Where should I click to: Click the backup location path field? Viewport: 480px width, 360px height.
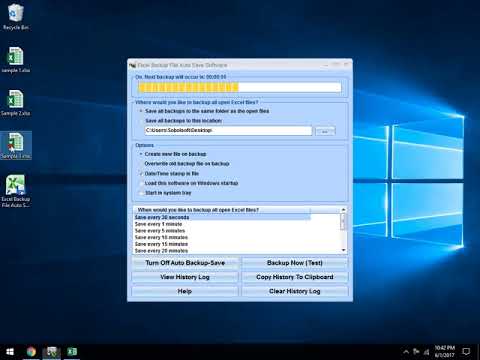(x=228, y=130)
